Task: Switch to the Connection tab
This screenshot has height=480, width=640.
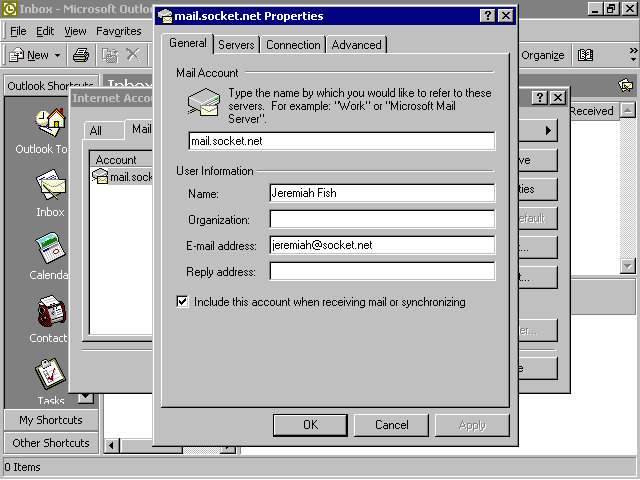Action: pyautogui.click(x=293, y=45)
